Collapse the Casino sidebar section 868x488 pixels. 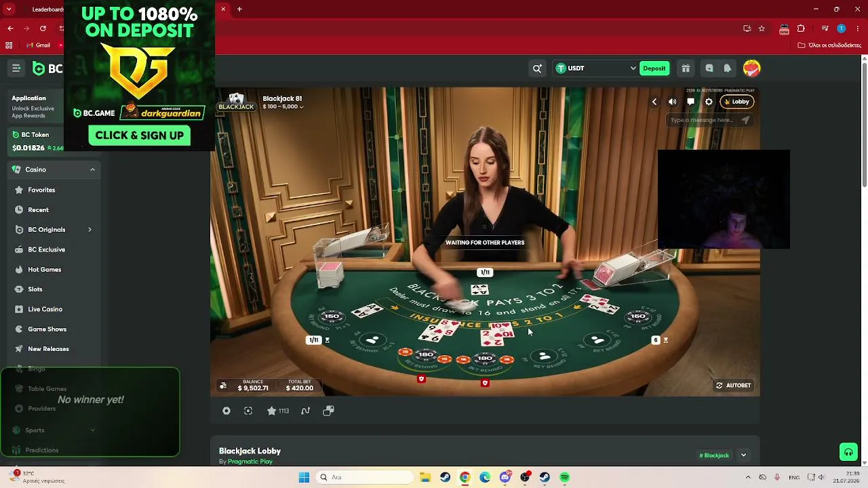tap(92, 169)
